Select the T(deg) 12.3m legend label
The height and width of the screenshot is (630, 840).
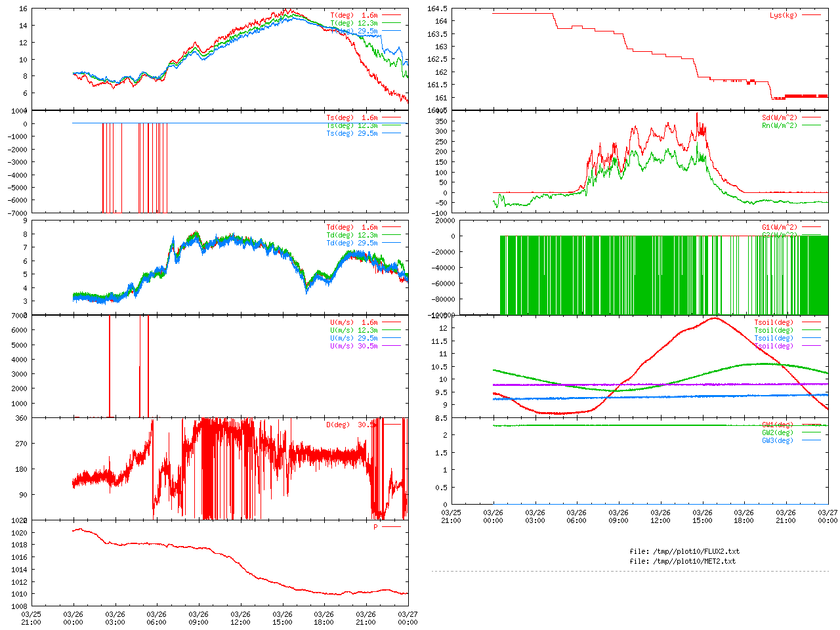(x=354, y=23)
